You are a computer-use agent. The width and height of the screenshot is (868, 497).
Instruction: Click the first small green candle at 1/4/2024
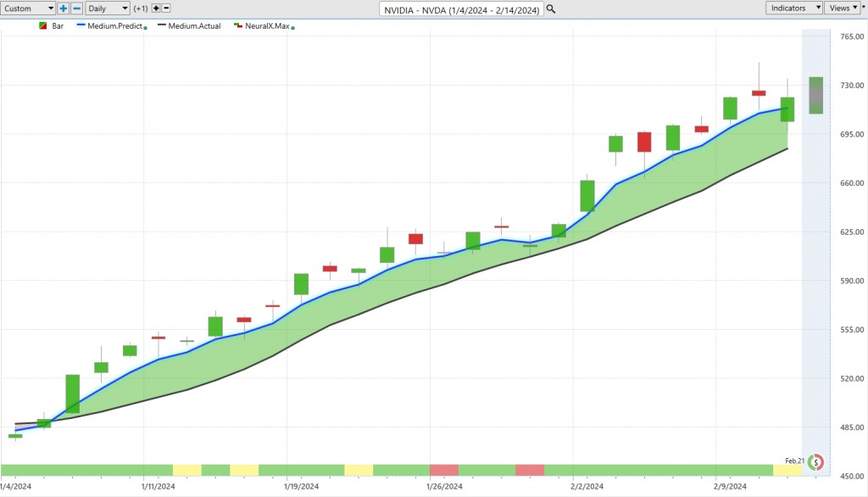point(15,436)
